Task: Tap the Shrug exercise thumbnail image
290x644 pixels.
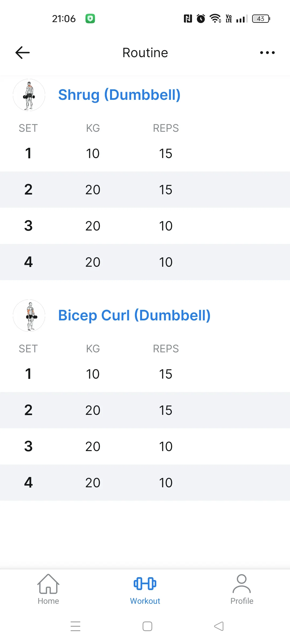Action: (x=29, y=95)
